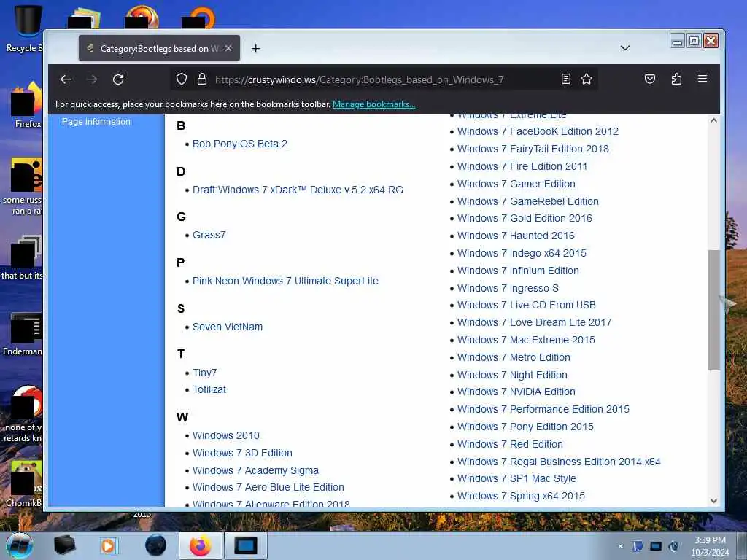Open a new tab with plus button
Image resolution: width=747 pixels, height=560 pixels.
pyautogui.click(x=256, y=49)
